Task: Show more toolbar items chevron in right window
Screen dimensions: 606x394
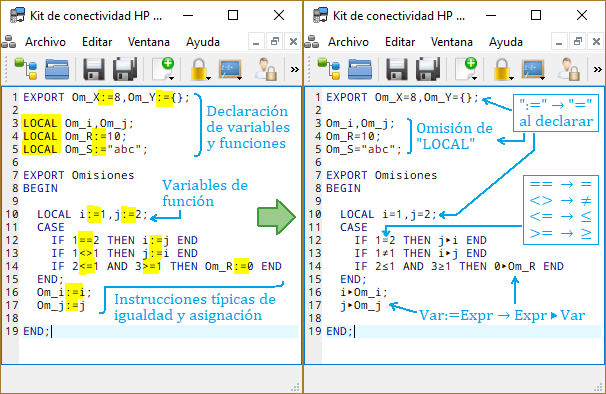Action: [598, 70]
